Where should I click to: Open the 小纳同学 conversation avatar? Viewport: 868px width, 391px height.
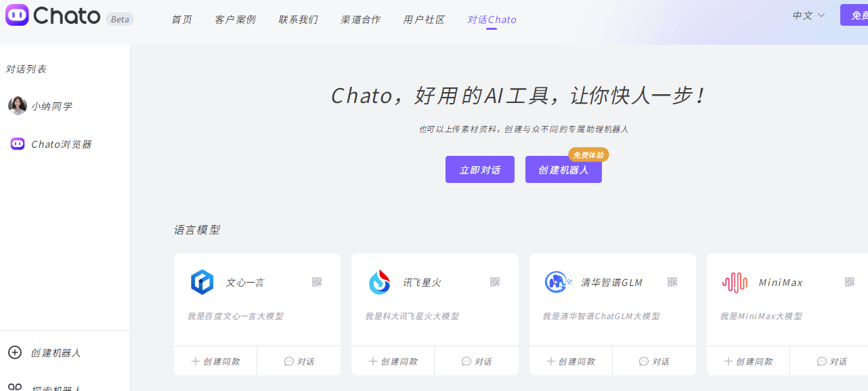17,106
